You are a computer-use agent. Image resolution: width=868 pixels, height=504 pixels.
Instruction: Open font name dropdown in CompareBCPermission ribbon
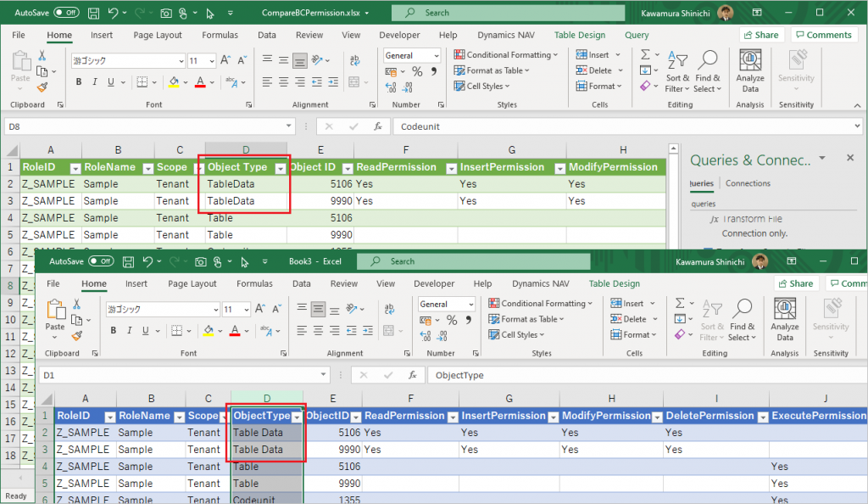[x=181, y=61]
